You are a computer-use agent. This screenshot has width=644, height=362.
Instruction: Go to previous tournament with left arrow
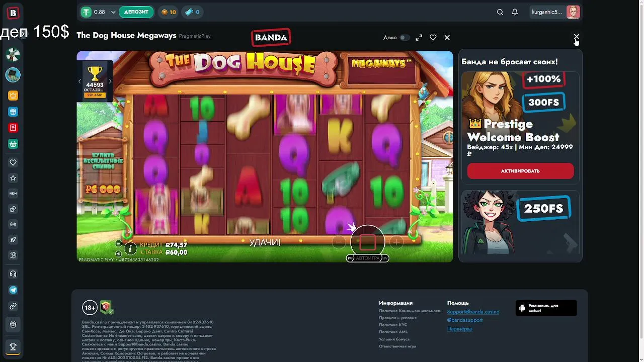click(79, 81)
